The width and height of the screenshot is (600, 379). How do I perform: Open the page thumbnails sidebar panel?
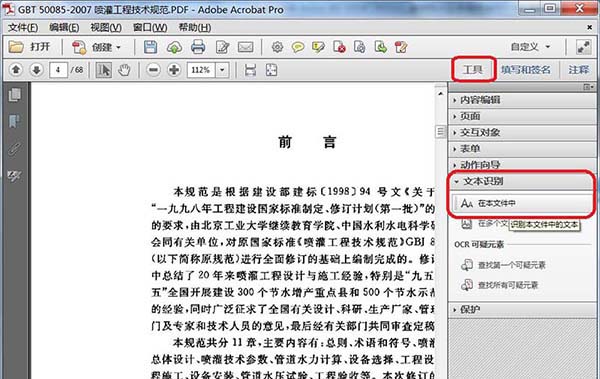[x=15, y=95]
